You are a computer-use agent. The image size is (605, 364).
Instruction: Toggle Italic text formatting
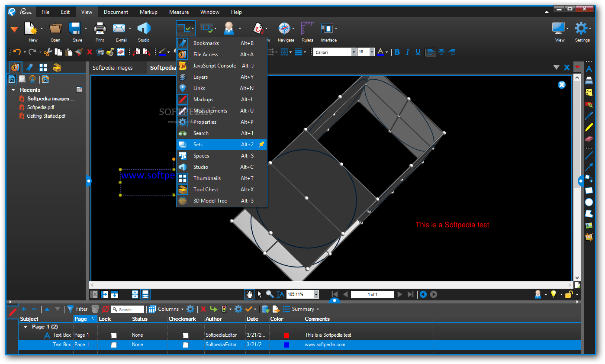pyautogui.click(x=408, y=52)
